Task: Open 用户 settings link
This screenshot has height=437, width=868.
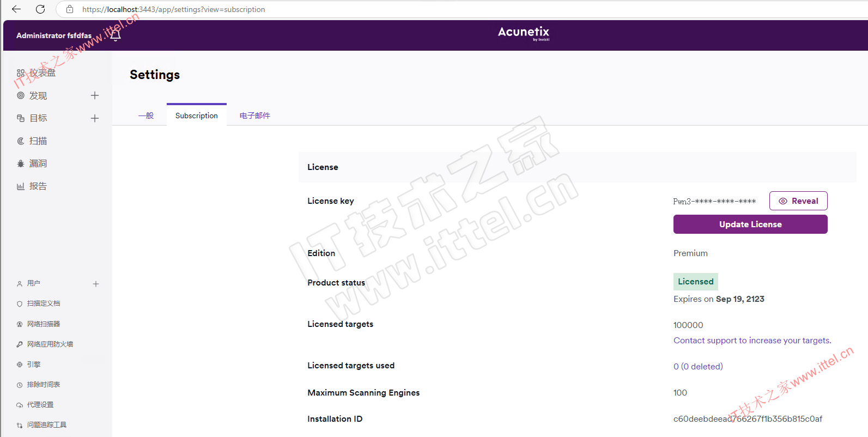Action: click(34, 283)
